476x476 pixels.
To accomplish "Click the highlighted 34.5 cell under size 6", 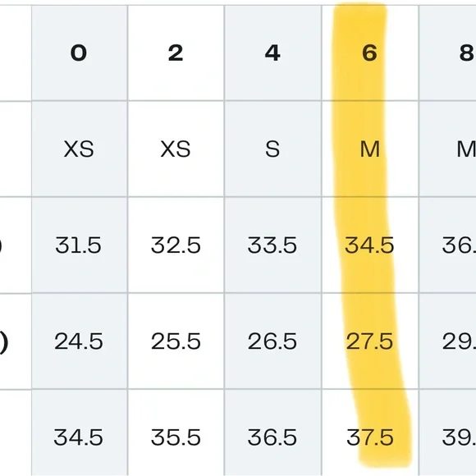I will 370,245.
